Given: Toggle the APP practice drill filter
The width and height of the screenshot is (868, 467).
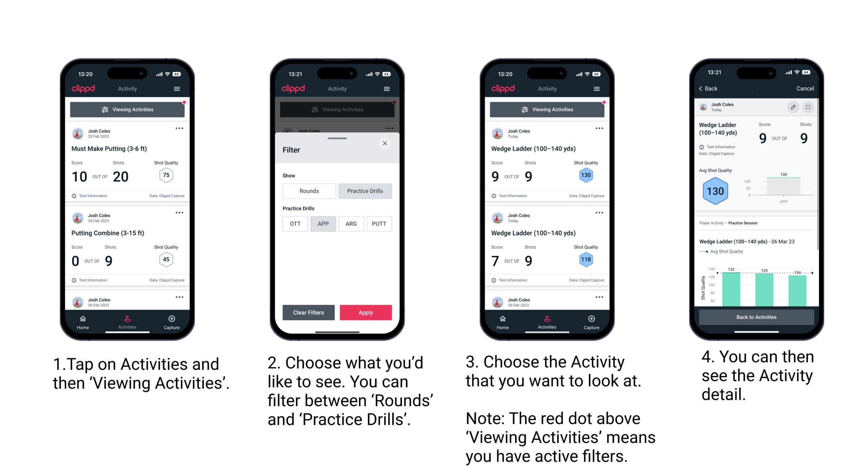Looking at the screenshot, I should click(323, 224).
